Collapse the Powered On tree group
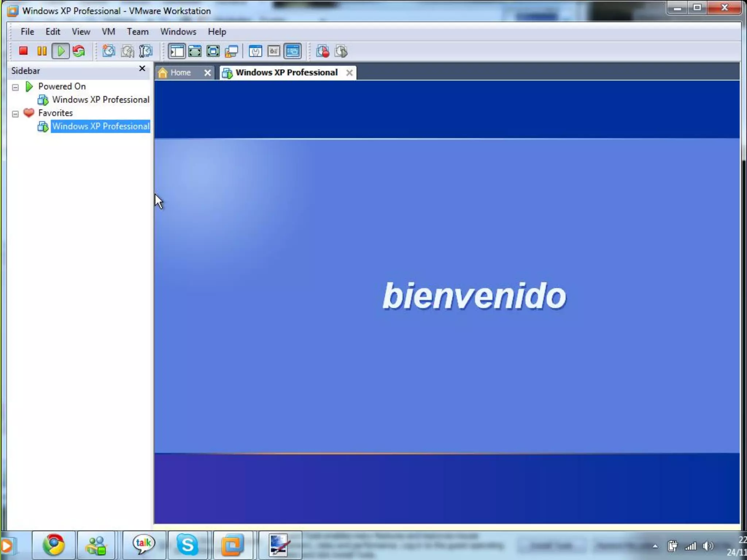The height and width of the screenshot is (560, 747). [15, 87]
